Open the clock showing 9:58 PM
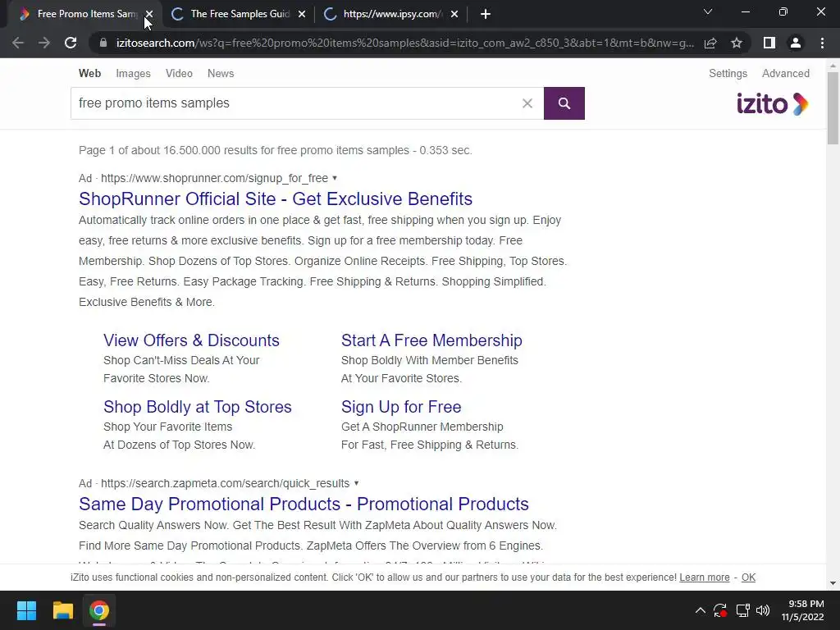Image resolution: width=840 pixels, height=630 pixels. [x=802, y=610]
